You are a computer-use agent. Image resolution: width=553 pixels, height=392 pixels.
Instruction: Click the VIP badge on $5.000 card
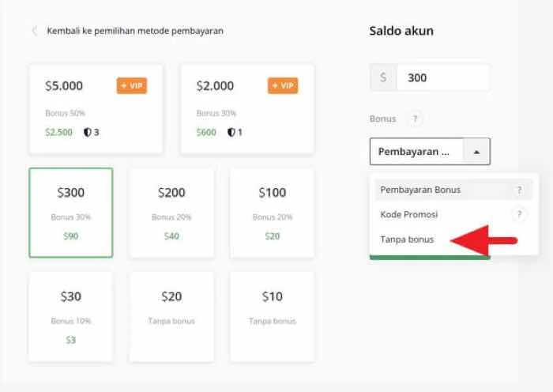(132, 85)
